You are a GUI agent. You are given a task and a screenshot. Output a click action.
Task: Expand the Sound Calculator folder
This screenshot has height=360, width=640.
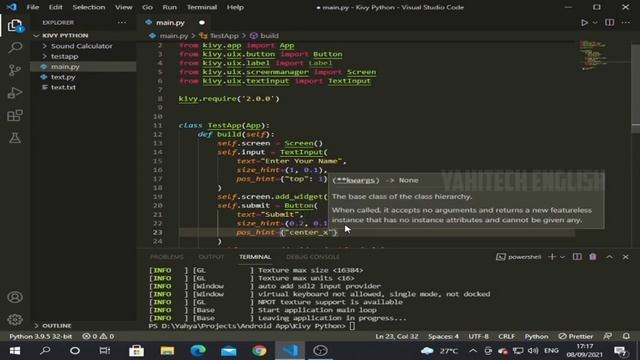[x=83, y=46]
